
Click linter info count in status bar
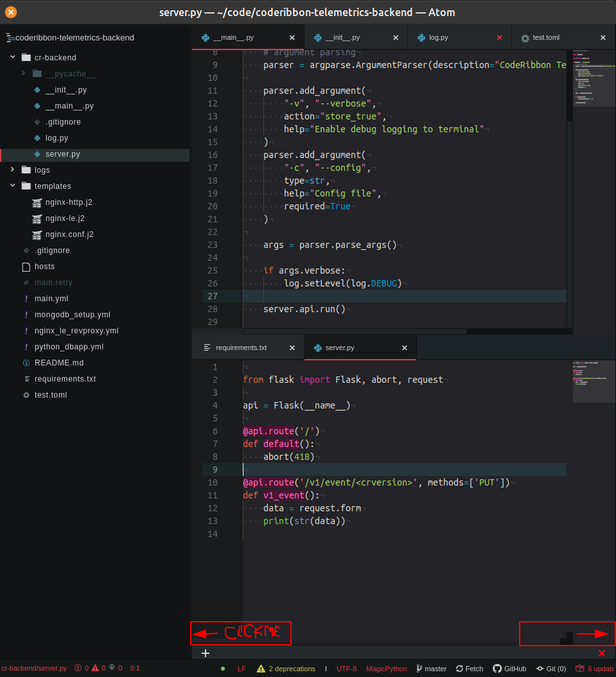click(x=115, y=668)
